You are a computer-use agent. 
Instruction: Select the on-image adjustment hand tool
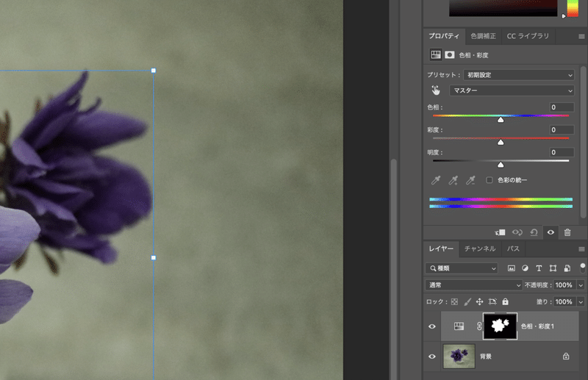[x=435, y=90]
